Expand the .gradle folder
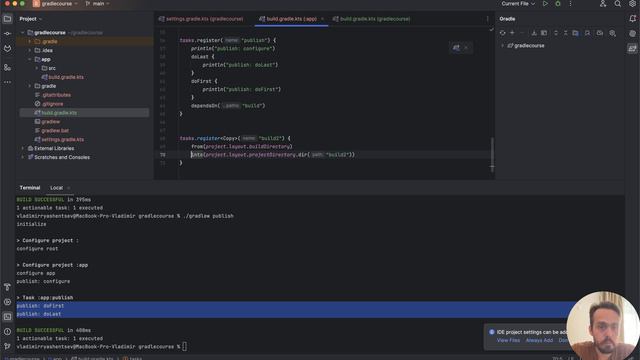 click(x=30, y=42)
